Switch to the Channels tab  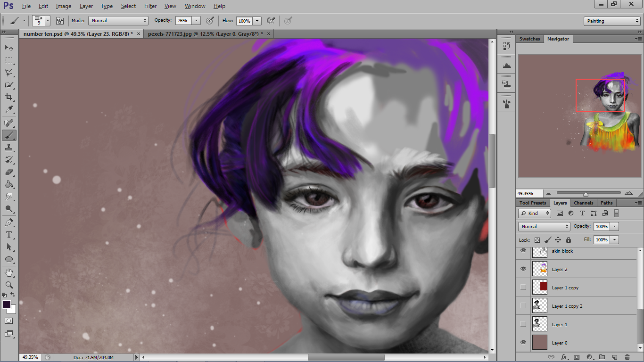click(x=583, y=203)
